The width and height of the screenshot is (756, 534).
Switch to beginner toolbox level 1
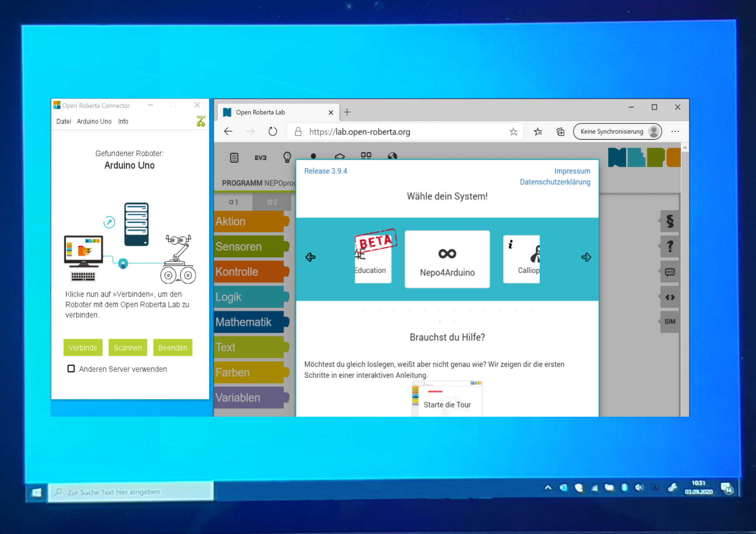coord(234,202)
